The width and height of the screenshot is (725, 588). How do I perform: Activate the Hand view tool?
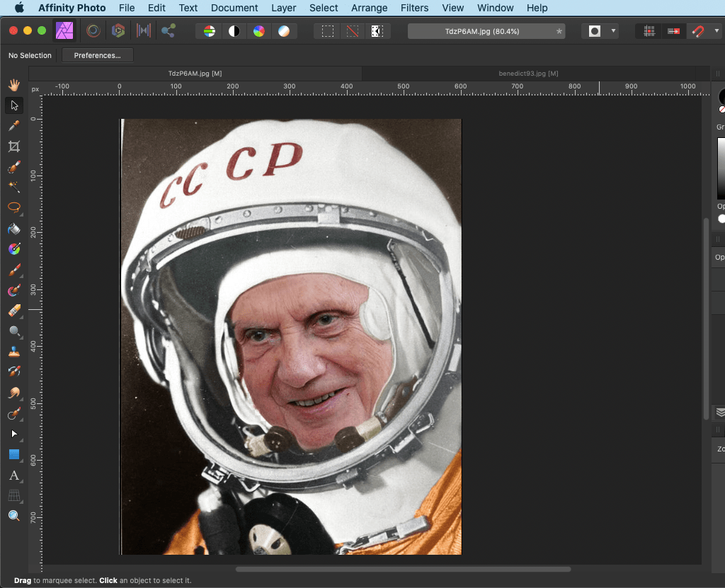click(x=13, y=85)
